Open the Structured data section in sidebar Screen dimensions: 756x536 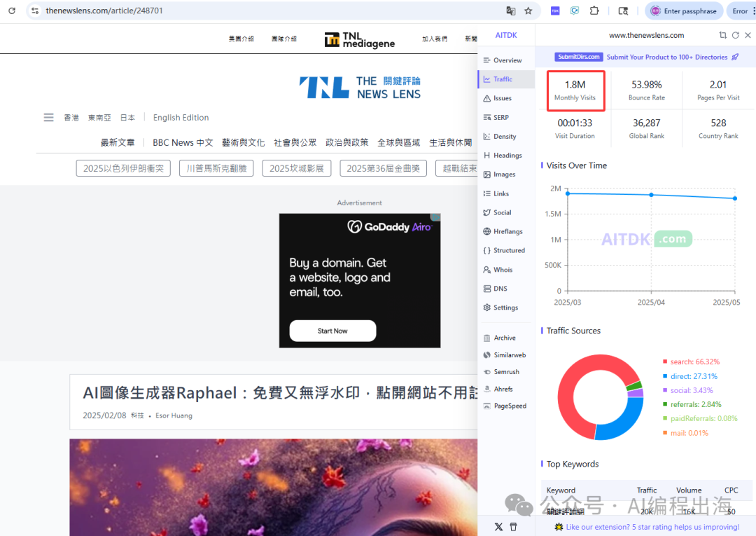[506, 250]
